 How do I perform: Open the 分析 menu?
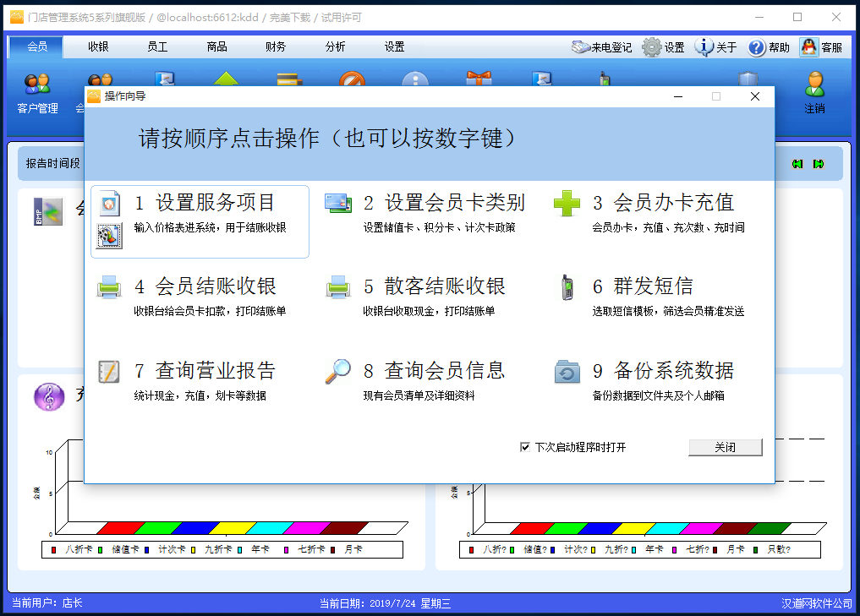coord(333,47)
